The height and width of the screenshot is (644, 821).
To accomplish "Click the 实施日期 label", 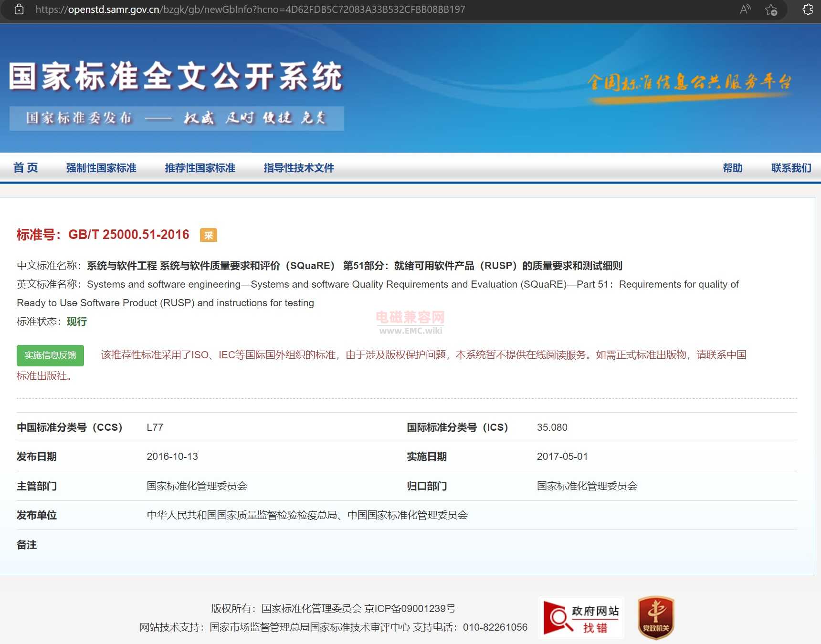I will (x=427, y=457).
